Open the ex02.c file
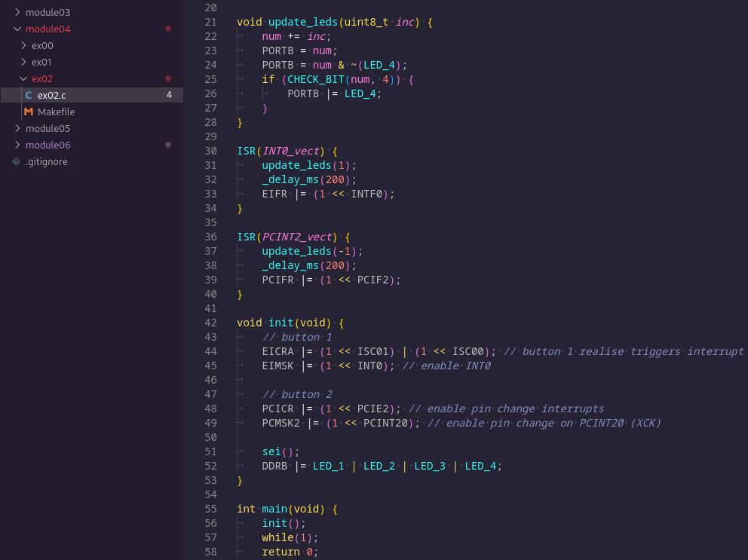748x560 pixels. pos(92,95)
